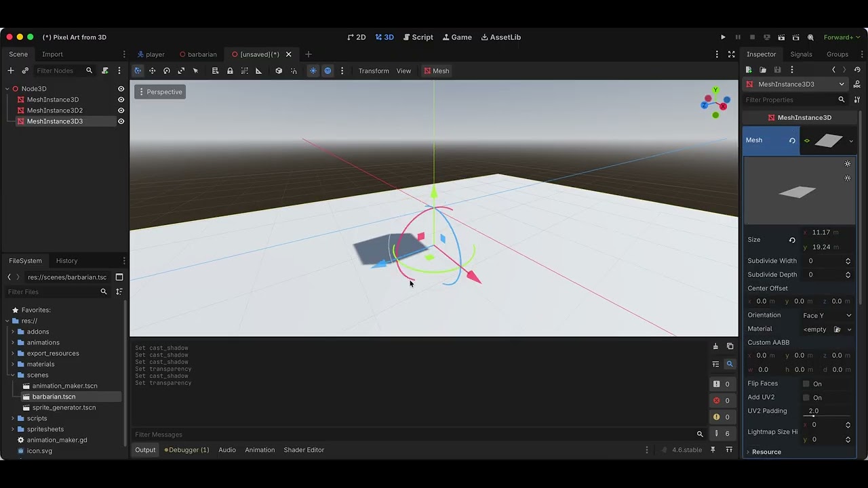Screen dimensions: 868x488
Task: Click the ruler measuring tool
Action: pyautogui.click(x=258, y=70)
